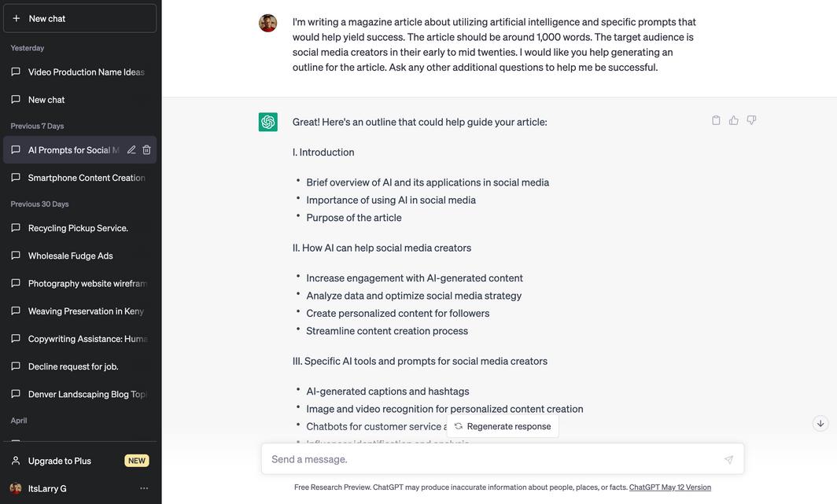Click the thumbs down icon
Viewport: 837px width, 504px height.
(x=751, y=120)
